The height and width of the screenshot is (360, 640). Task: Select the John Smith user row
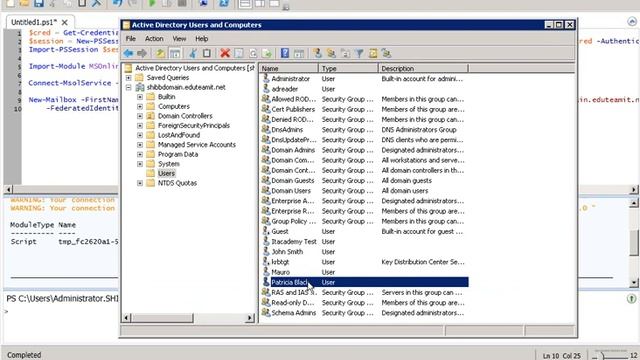(x=364, y=252)
